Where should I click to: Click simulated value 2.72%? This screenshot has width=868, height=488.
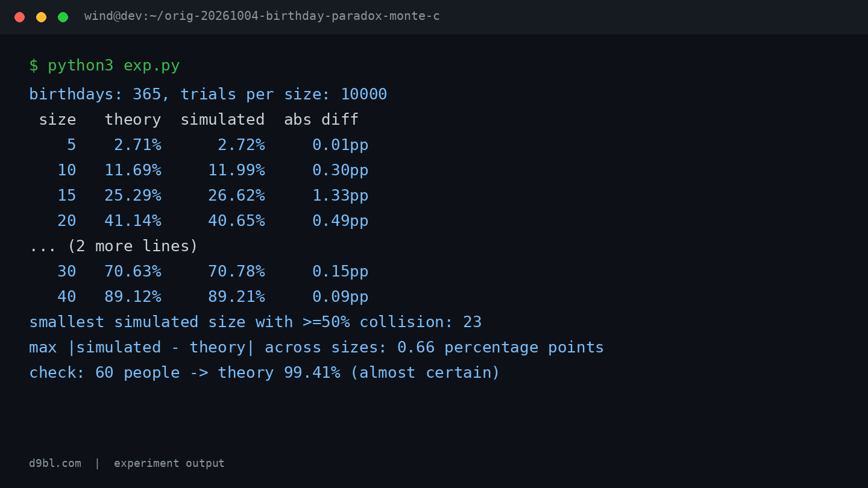coord(241,145)
